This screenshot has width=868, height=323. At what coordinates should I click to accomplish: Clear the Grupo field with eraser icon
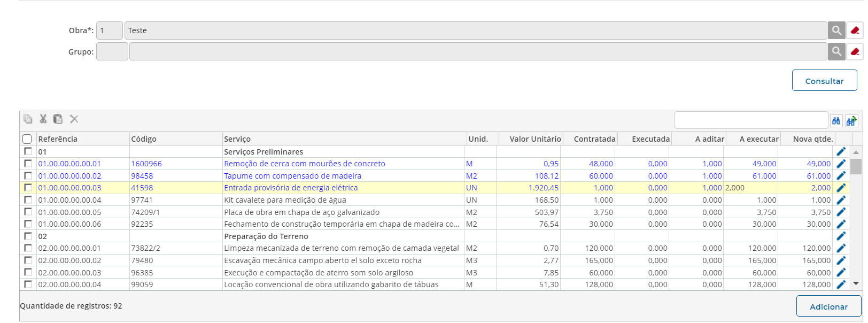coord(855,51)
